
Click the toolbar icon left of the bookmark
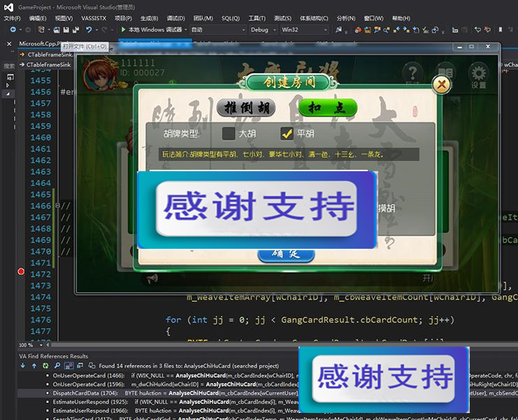[x=487, y=30]
